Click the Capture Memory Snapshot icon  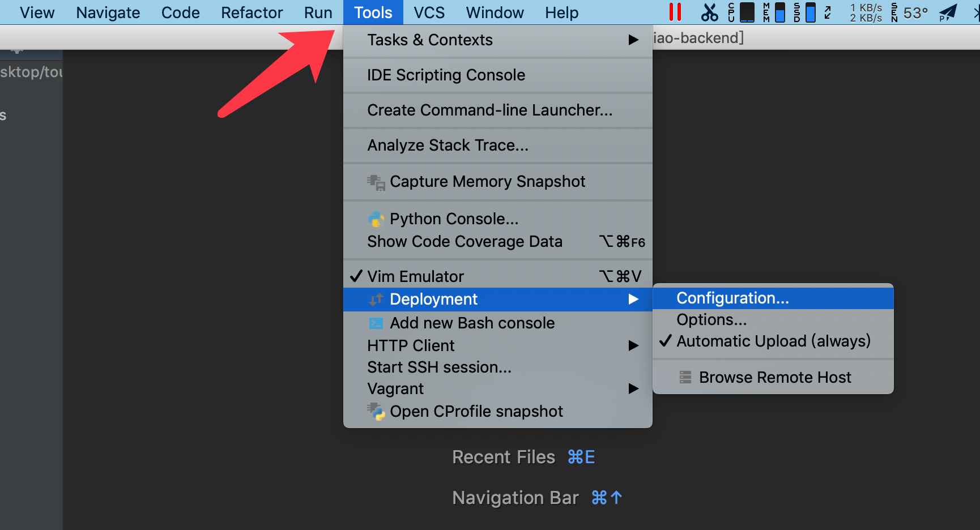coord(376,182)
